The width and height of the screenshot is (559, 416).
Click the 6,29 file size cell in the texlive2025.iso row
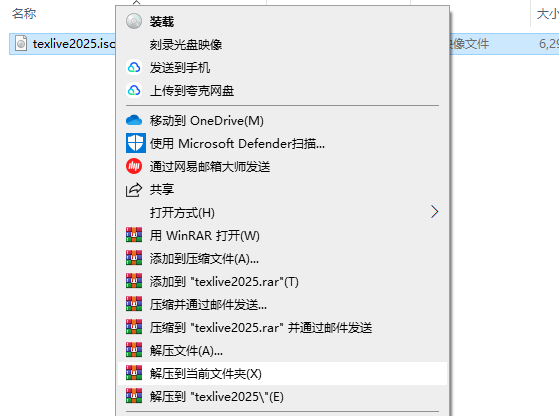coord(549,44)
